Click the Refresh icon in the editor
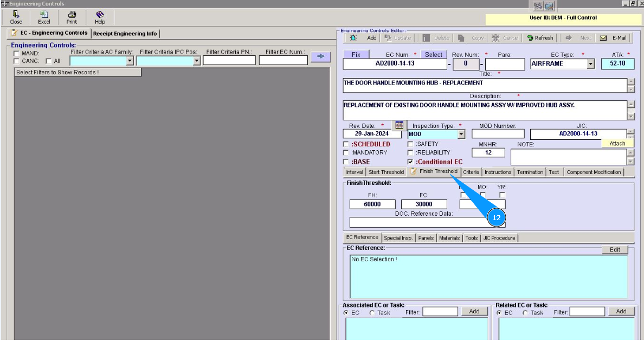This screenshot has width=644, height=341. point(530,38)
